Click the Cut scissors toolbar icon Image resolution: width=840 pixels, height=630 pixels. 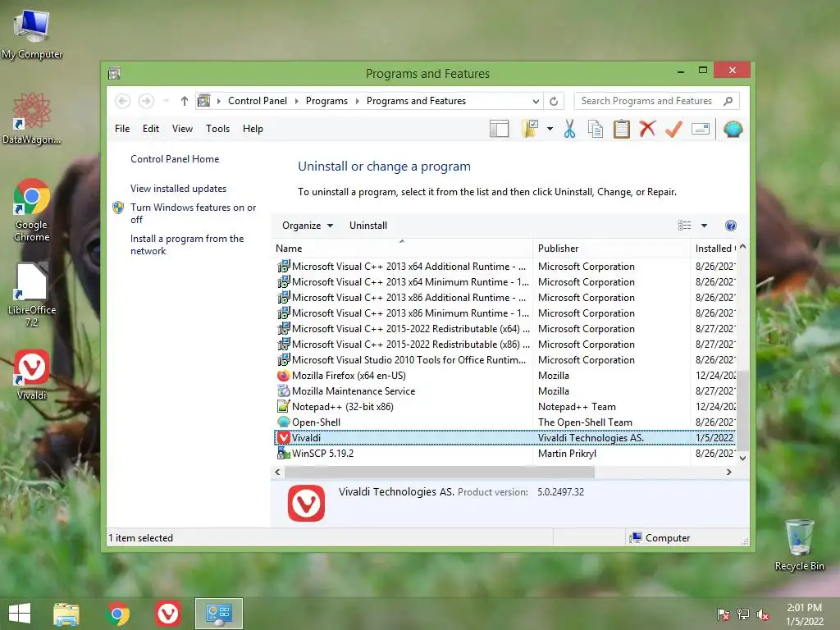click(569, 129)
